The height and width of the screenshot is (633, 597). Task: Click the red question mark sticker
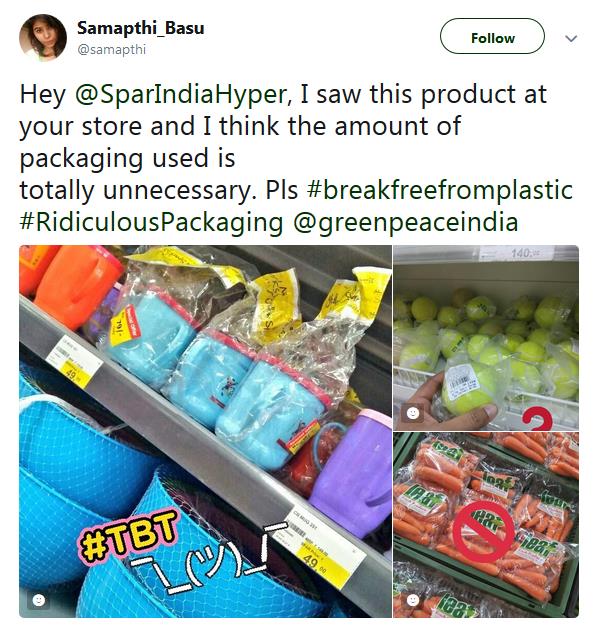(x=537, y=420)
